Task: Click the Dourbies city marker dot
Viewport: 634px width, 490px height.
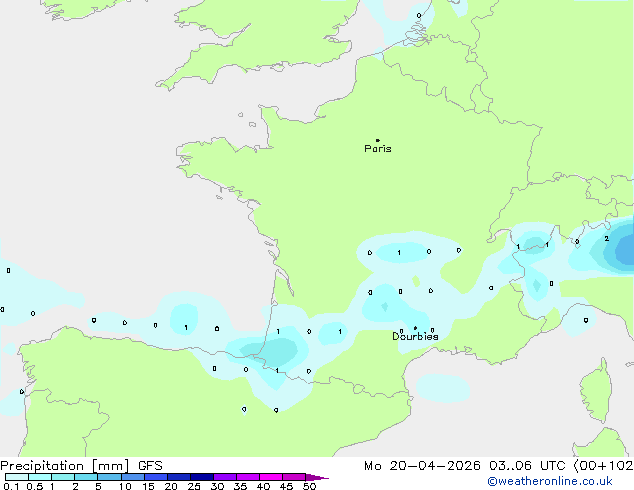Action: tap(415, 328)
